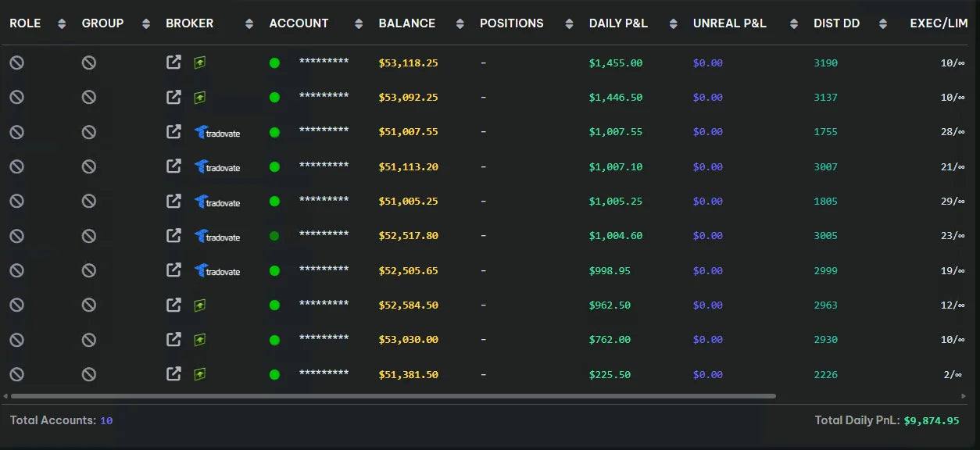Click role icon in $53,118.25 balance row
Screen dimensions: 980x450
point(16,62)
